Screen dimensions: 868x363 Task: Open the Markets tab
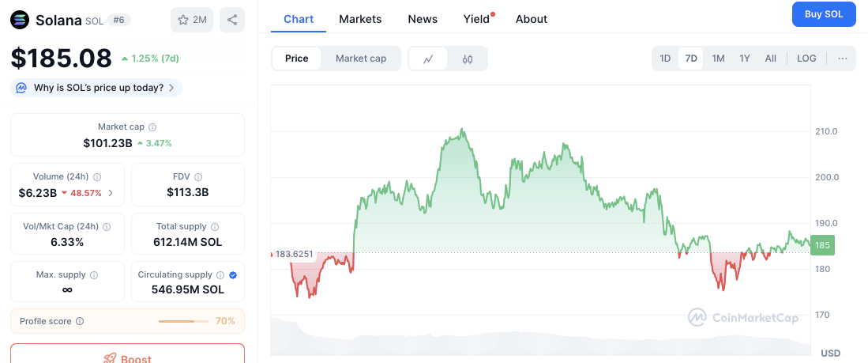point(360,19)
